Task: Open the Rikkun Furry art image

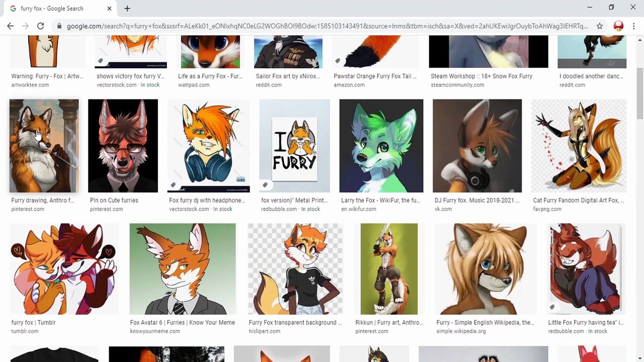Action: tap(389, 269)
